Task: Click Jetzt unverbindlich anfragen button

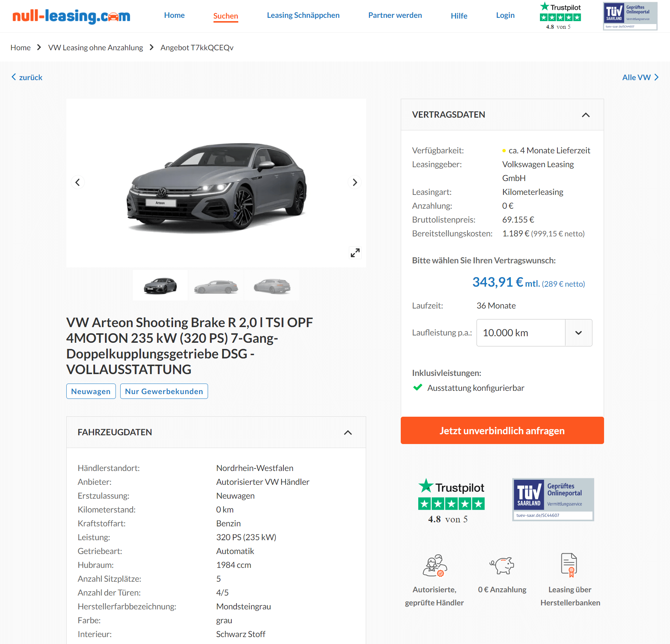Action: [x=502, y=431]
